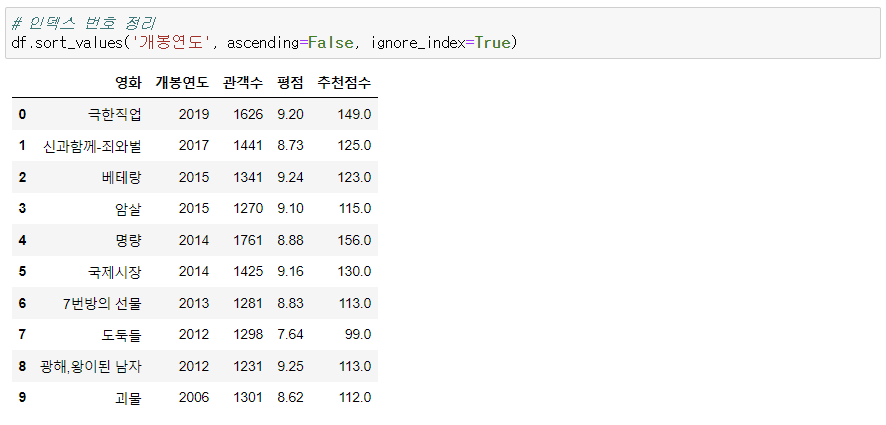Select the movie name '명량'

(x=128, y=241)
